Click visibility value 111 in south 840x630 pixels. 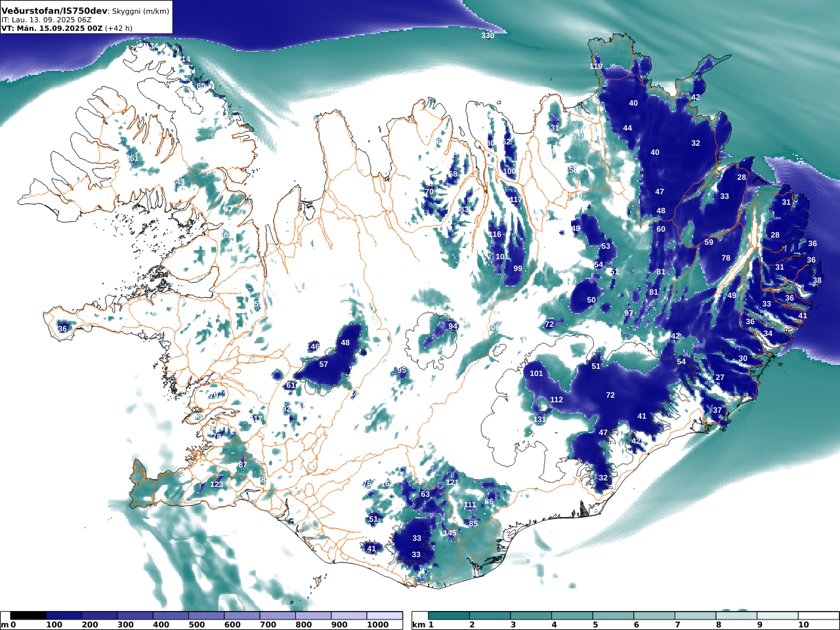[x=470, y=505]
